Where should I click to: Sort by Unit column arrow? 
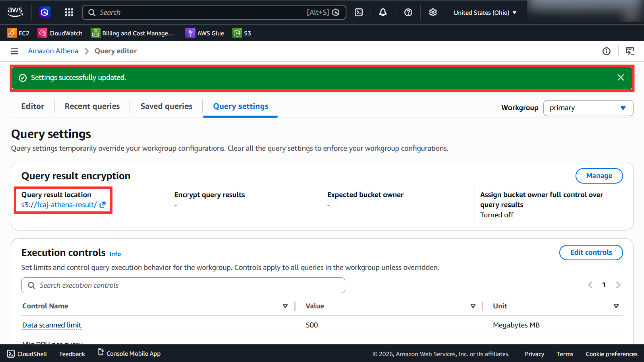(616, 306)
